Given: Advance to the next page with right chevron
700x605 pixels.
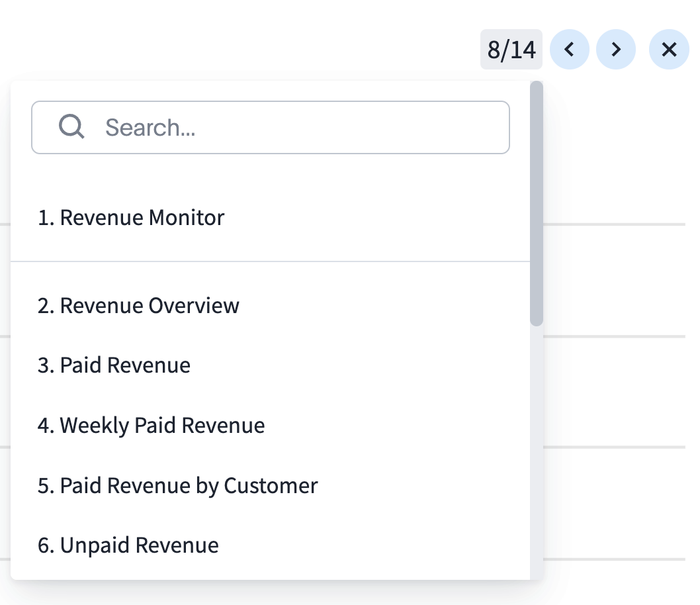Looking at the screenshot, I should pos(615,50).
